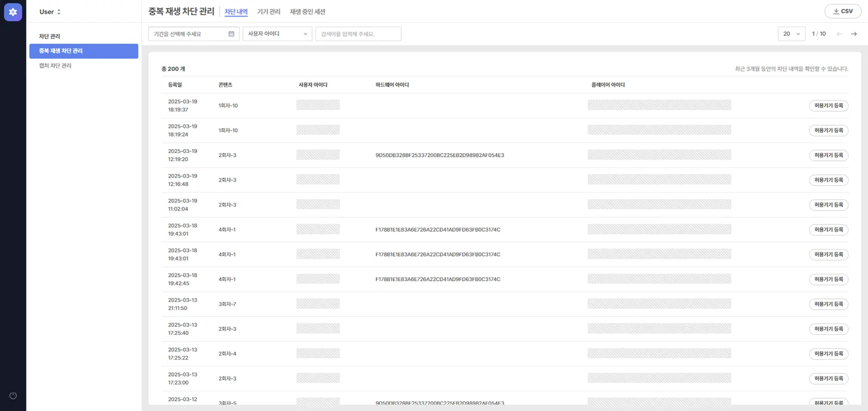
Task: Open the 재생 중인 세션 tab
Action: click(x=307, y=11)
